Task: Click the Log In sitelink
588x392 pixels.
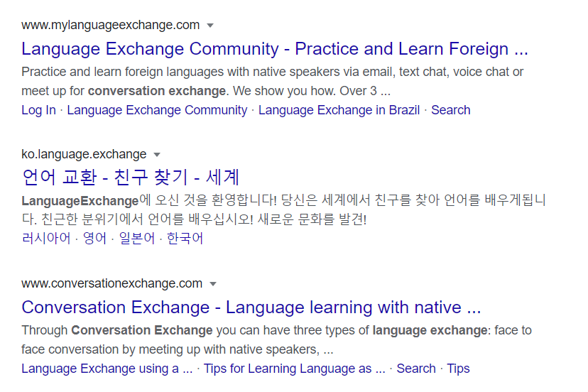Action: (38, 110)
